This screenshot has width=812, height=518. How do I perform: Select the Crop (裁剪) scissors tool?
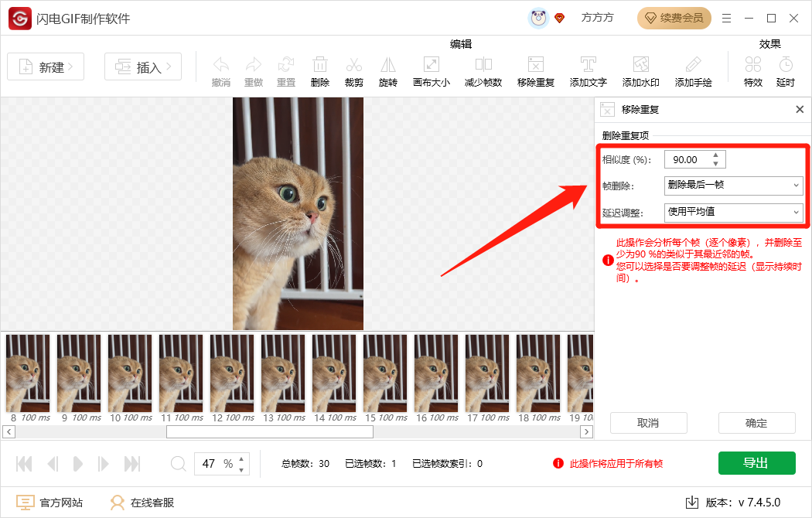pos(354,65)
